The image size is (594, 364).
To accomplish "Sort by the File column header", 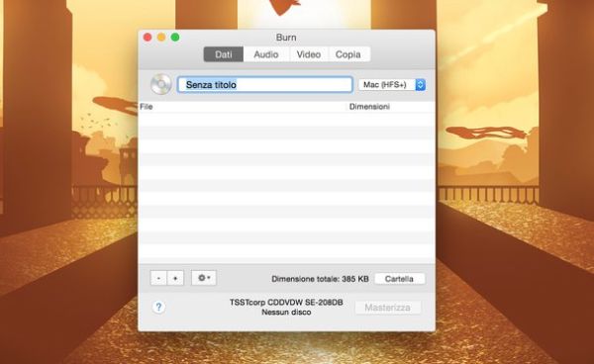I will (x=244, y=107).
